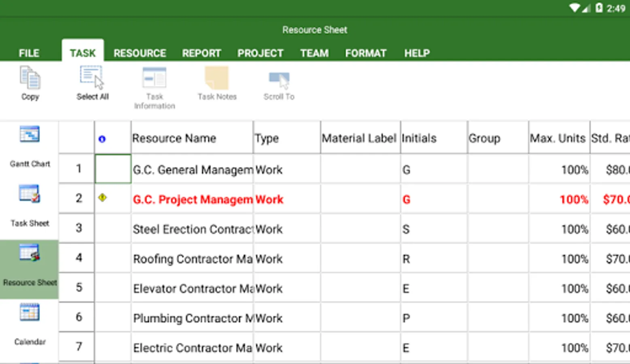Click the Copy icon in the ribbon
Screen dimensions: 630x364
[x=30, y=78]
